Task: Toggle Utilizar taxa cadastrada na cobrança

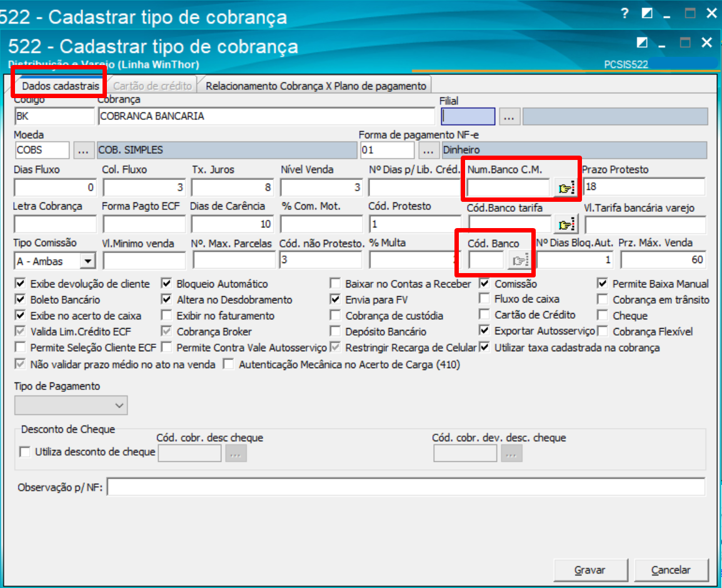Action: (484, 347)
